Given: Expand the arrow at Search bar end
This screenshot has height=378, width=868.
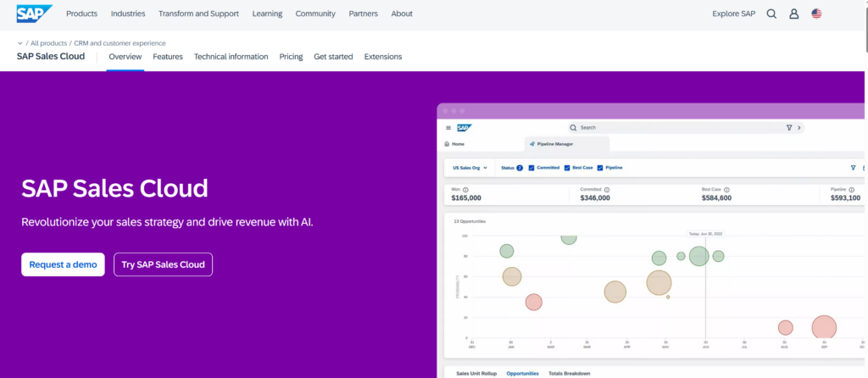Looking at the screenshot, I should tap(798, 128).
